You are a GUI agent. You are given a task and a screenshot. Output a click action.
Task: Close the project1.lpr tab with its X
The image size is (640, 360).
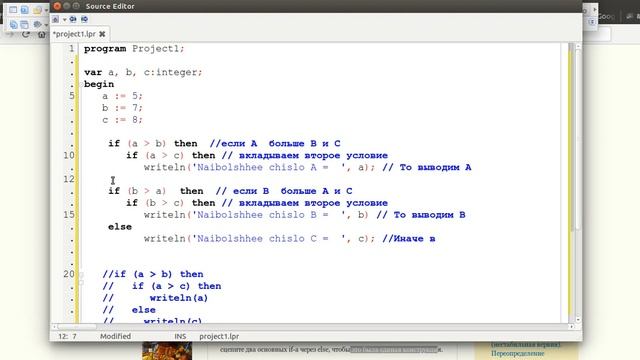click(x=102, y=34)
